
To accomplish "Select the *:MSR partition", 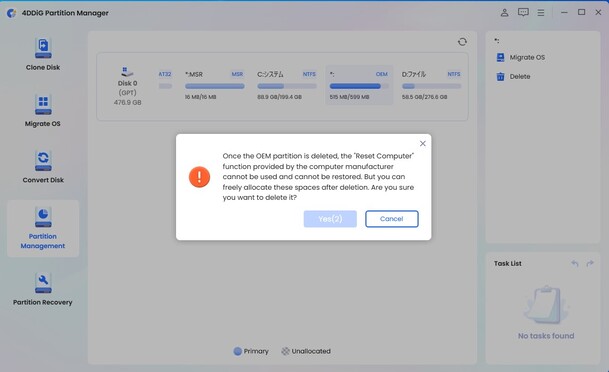I will click(214, 85).
